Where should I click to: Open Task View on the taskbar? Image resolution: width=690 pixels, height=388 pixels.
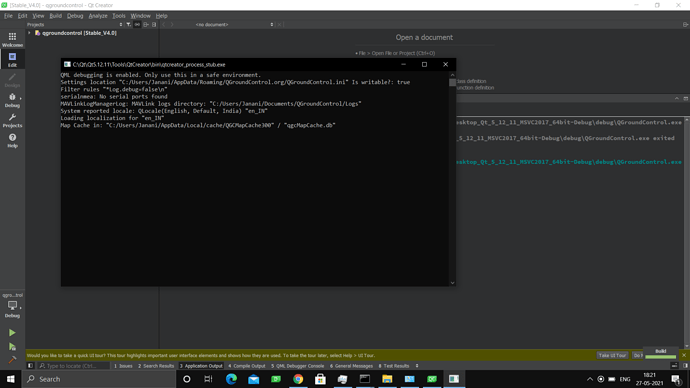(x=209, y=379)
